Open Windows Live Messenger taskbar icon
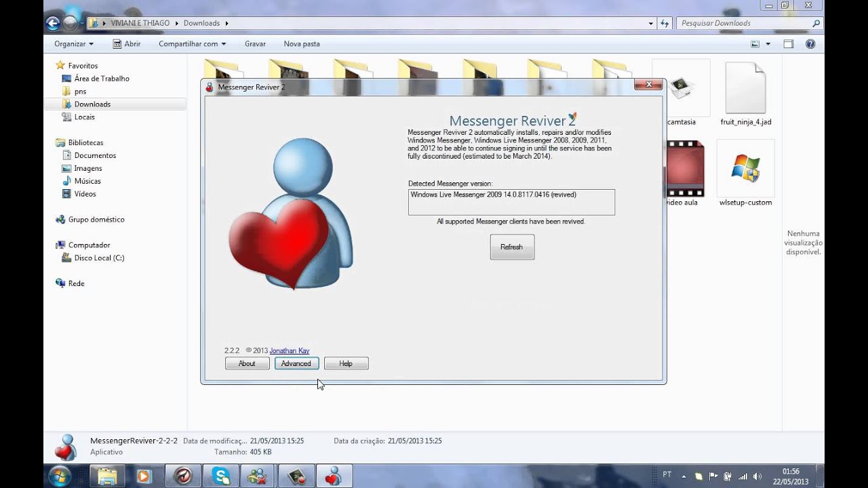 (258, 476)
